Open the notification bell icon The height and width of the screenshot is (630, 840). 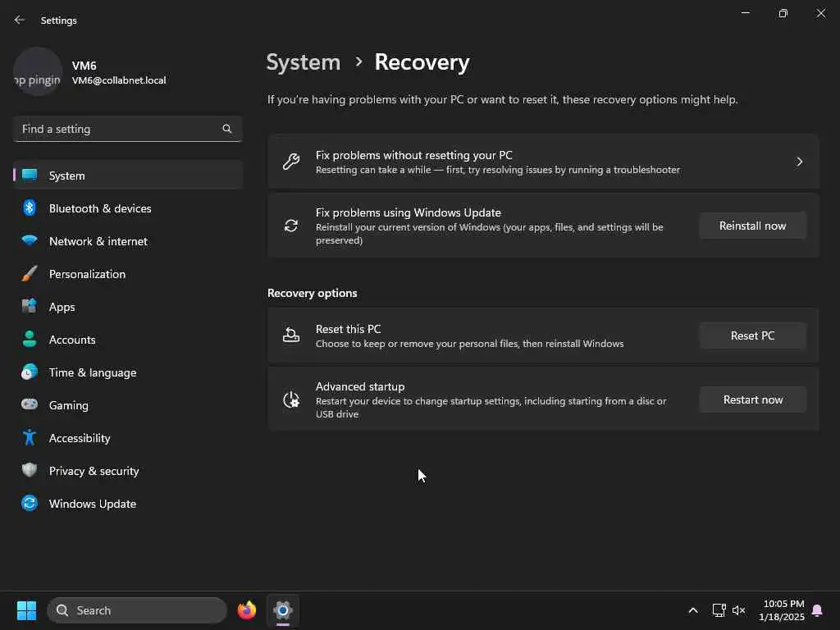[818, 610]
